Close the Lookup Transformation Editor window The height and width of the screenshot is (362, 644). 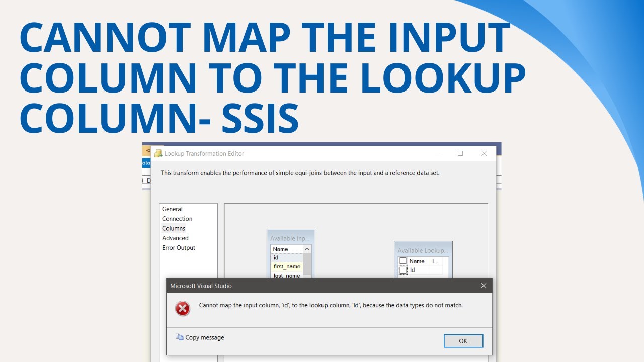(484, 153)
